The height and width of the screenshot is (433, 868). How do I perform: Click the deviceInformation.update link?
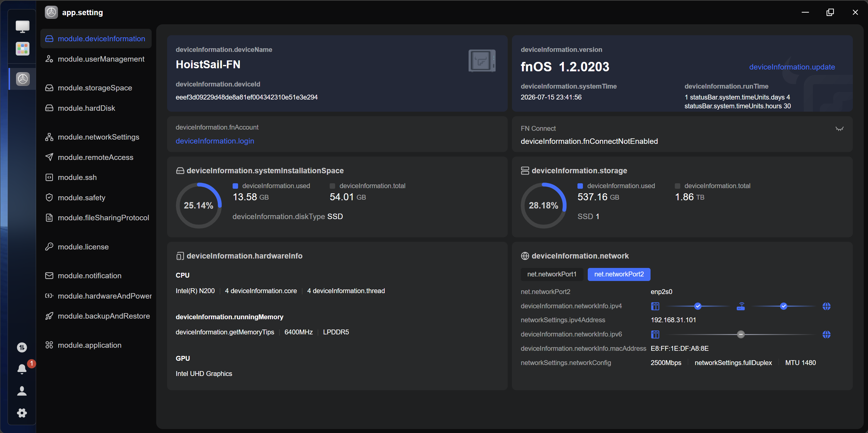(792, 67)
